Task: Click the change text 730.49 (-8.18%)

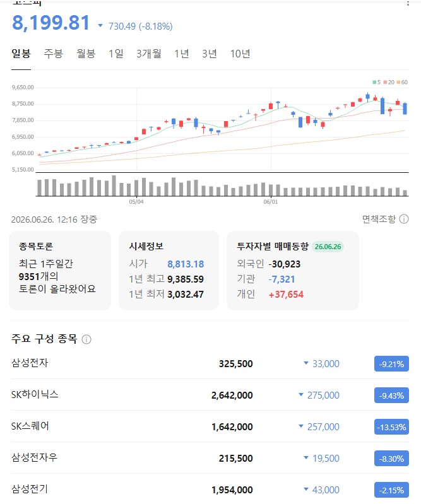Action: tap(141, 26)
